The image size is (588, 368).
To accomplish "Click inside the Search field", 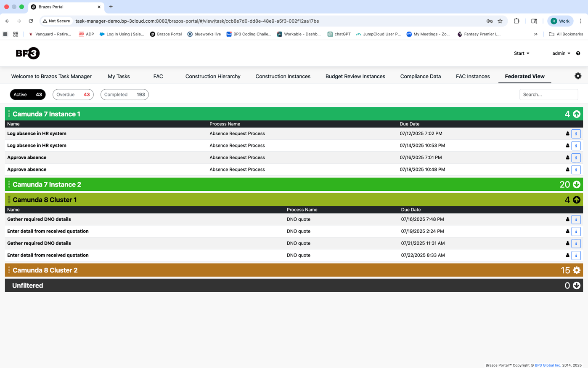I will click(x=548, y=94).
